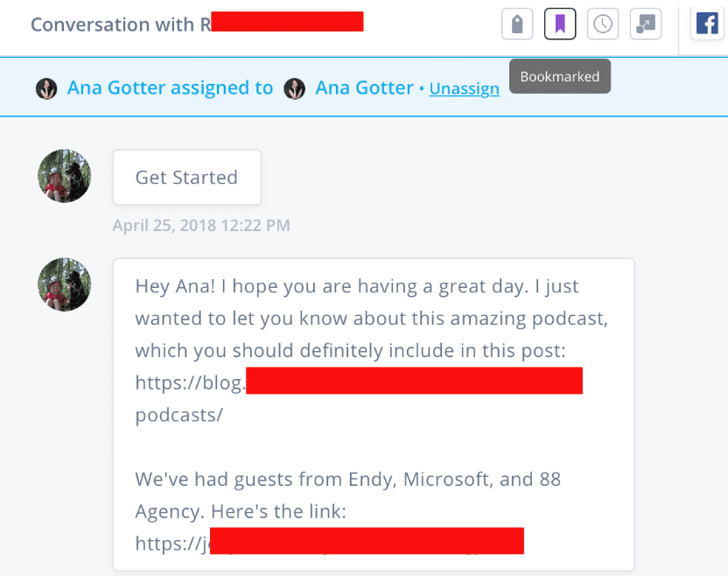The height and width of the screenshot is (576, 728).
Task: Click the assigner avatar before "Ana Gotter assigned to"
Action: tap(46, 88)
